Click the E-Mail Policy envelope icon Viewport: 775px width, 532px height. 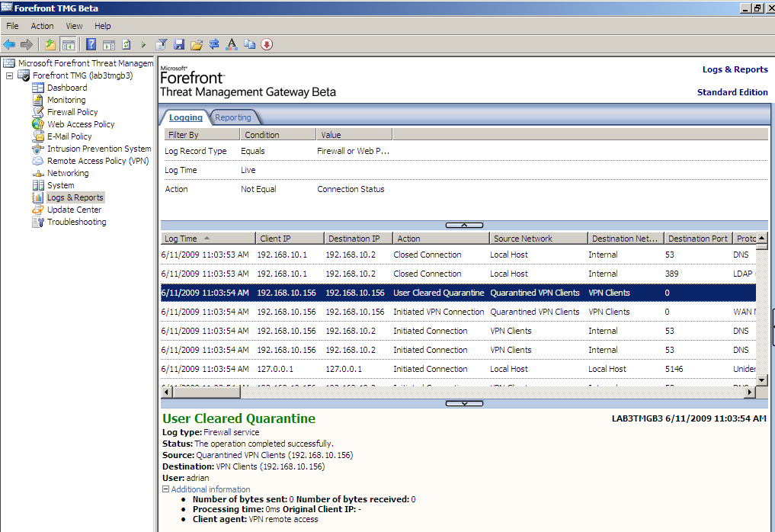[x=38, y=136]
